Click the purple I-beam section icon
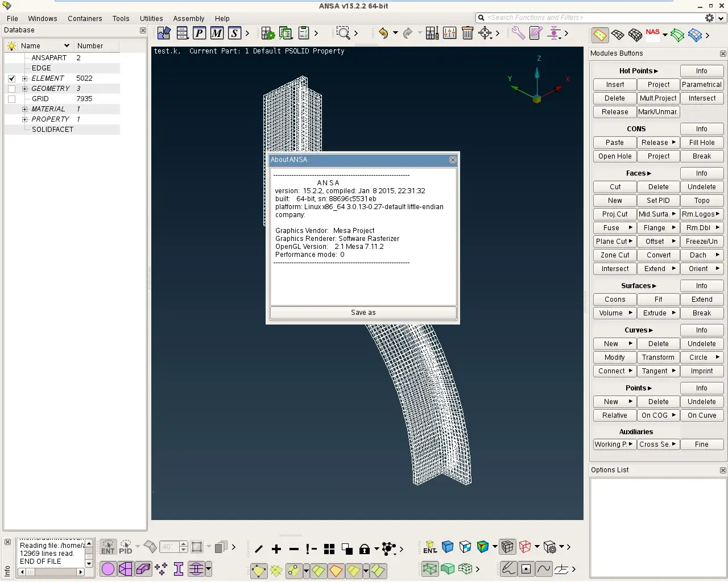The width and height of the screenshot is (728, 582). click(179, 569)
